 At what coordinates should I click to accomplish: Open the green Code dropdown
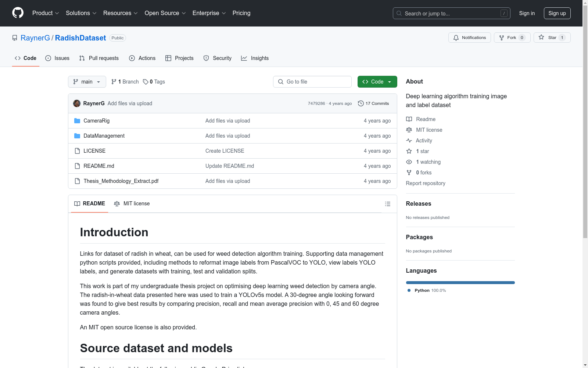[x=377, y=82]
